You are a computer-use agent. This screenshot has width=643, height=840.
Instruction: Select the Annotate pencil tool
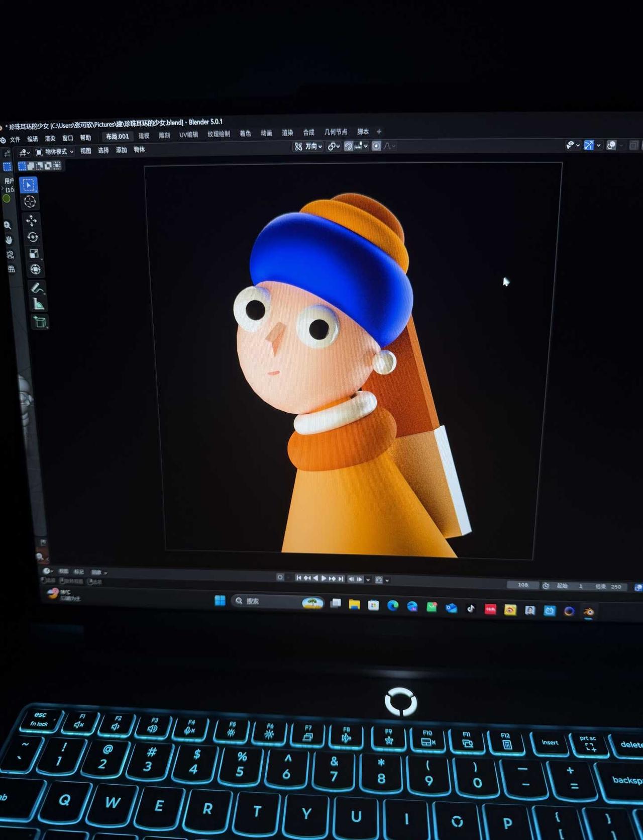click(x=37, y=288)
